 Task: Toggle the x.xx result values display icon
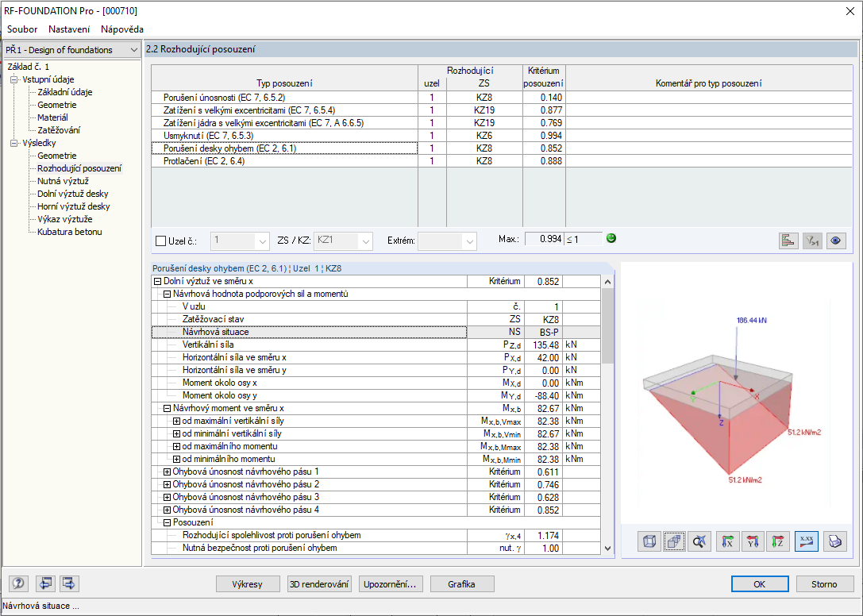(x=807, y=541)
